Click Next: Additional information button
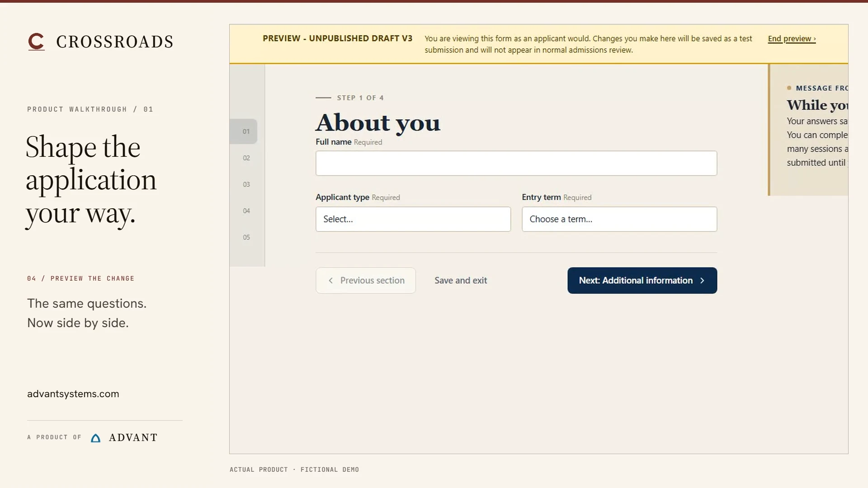The width and height of the screenshot is (868, 488). (642, 281)
